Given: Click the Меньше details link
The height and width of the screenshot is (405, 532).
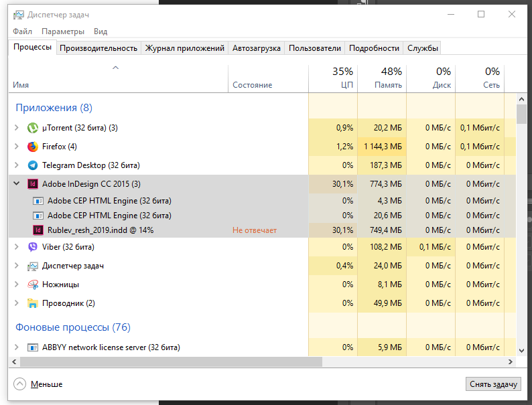Looking at the screenshot, I should pos(46,384).
